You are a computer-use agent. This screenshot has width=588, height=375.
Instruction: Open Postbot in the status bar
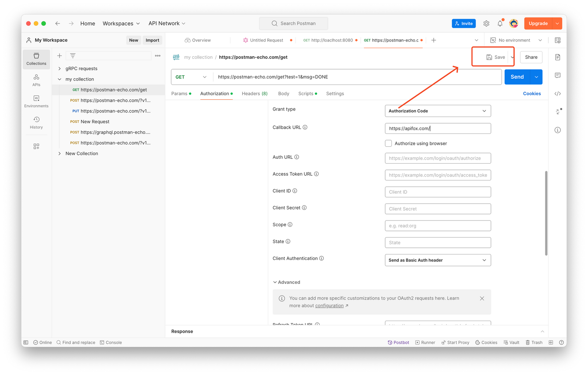[398, 342]
